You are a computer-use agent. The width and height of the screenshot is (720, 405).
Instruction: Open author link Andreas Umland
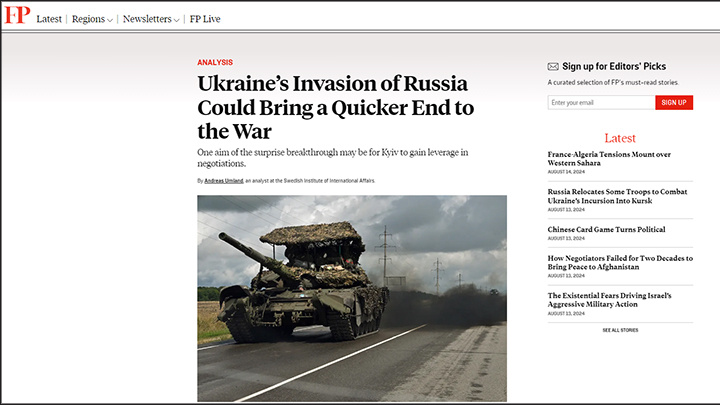(x=224, y=181)
